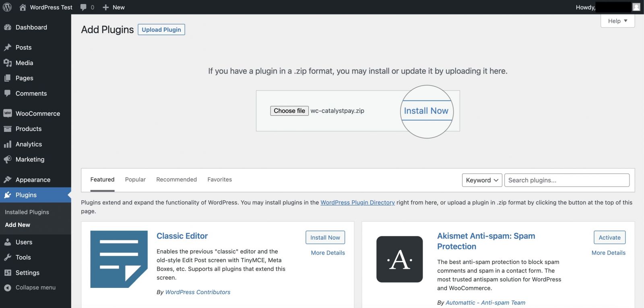Click the Media icon in sidebar
The height and width of the screenshot is (308, 644).
tap(7, 63)
